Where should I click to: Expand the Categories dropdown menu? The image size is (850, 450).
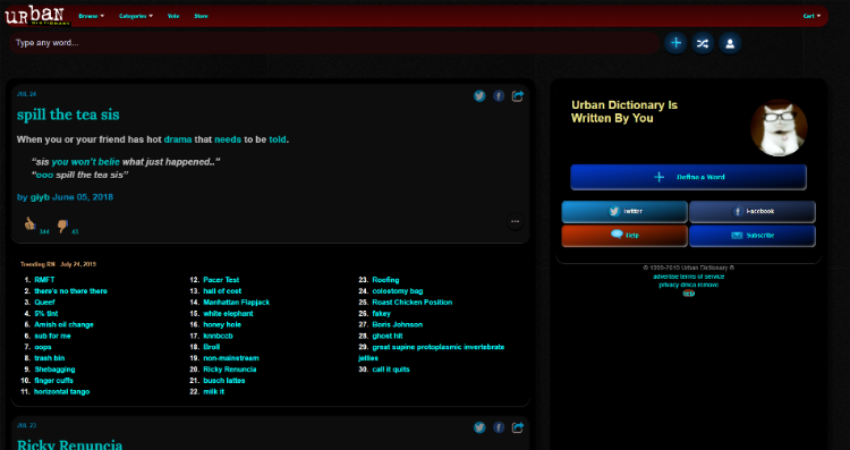pos(136,16)
